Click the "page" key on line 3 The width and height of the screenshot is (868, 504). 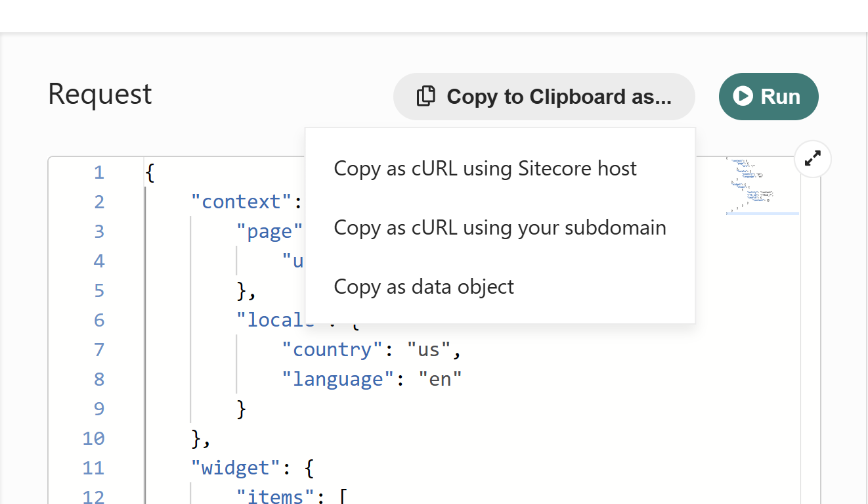pos(269,231)
